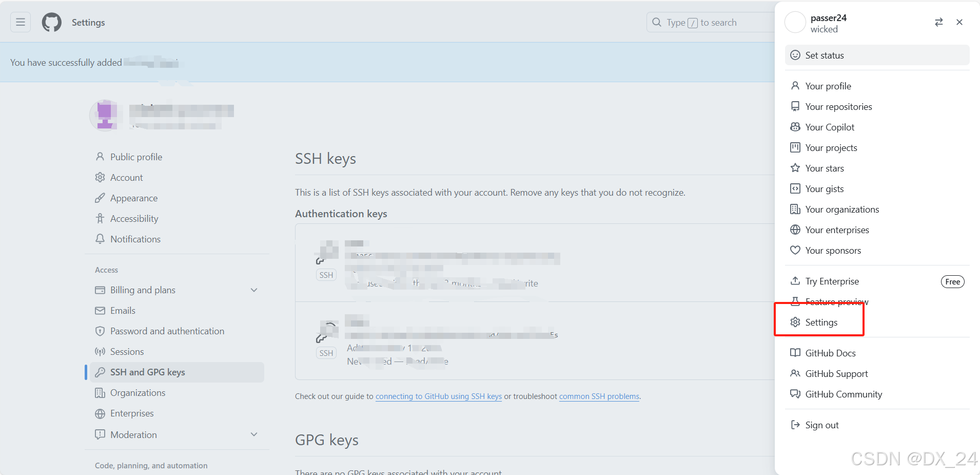The image size is (980, 475).
Task: Click the GitHub Octocat logo
Action: [x=52, y=23]
